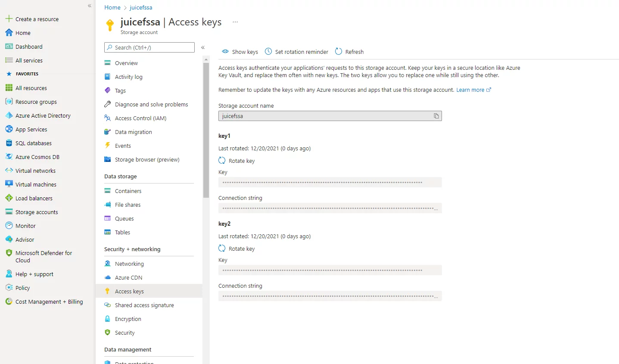Click Cost Management + Billing icon

coord(9,302)
